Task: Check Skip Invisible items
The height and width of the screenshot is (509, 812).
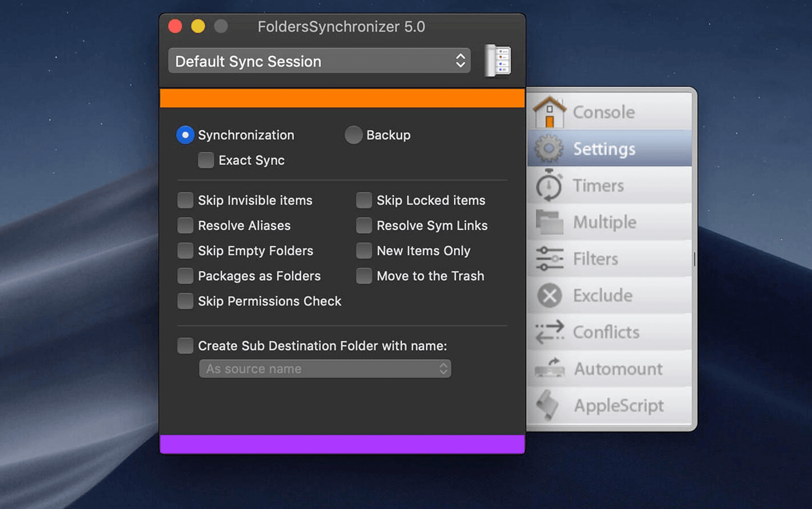Action: (185, 200)
